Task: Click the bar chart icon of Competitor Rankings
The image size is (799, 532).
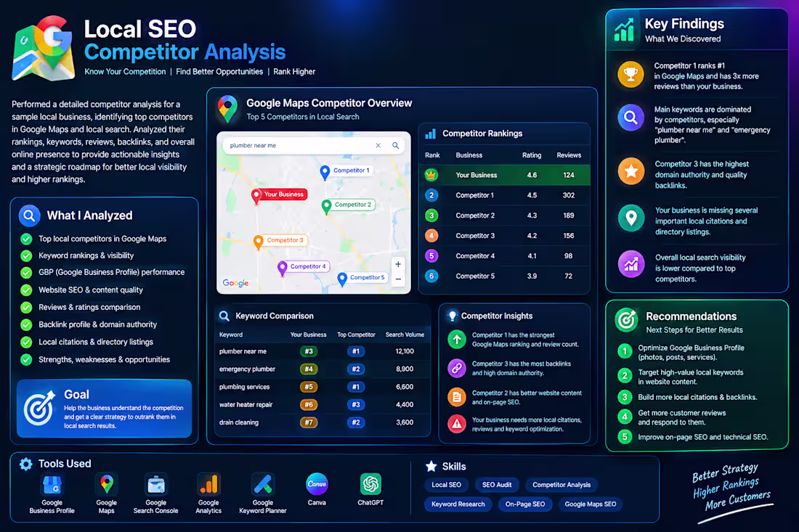Action: (431, 134)
